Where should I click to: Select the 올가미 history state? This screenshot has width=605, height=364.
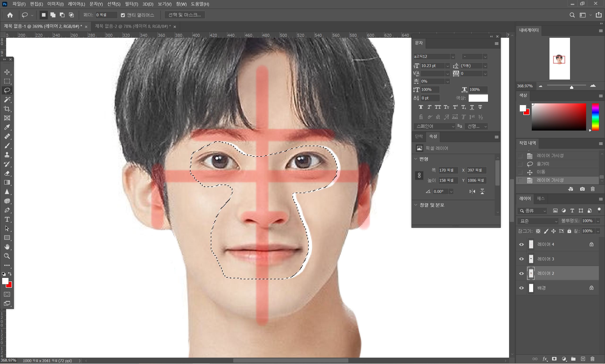[543, 164]
